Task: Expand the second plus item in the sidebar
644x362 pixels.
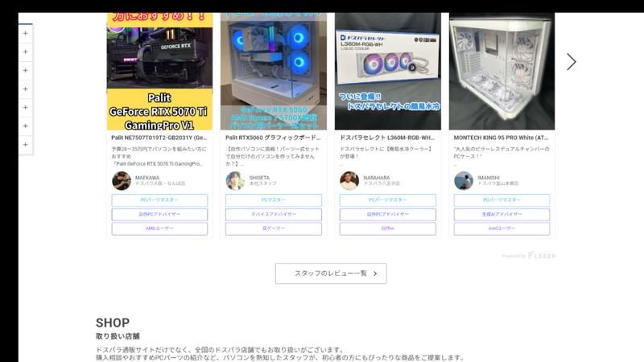Action: [x=26, y=51]
